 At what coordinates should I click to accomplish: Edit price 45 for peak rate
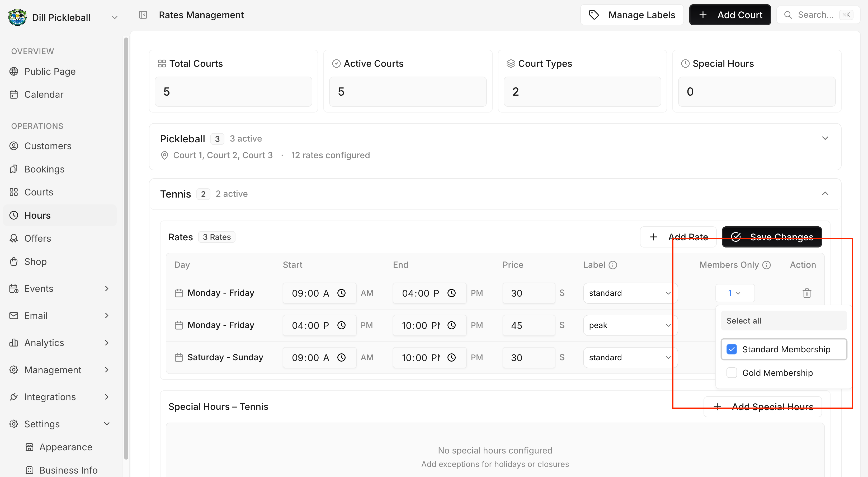[529, 325]
